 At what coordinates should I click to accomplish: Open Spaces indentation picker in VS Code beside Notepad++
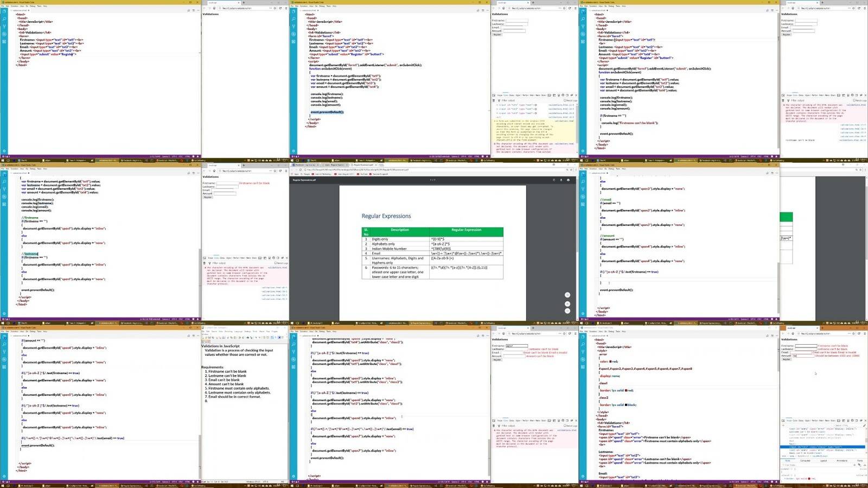(x=167, y=481)
